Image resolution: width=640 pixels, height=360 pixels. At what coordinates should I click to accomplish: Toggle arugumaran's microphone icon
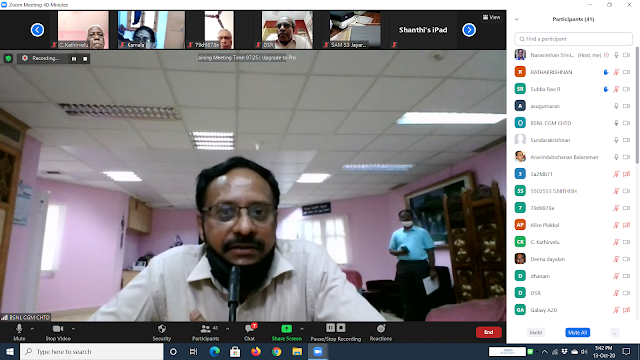click(x=616, y=106)
